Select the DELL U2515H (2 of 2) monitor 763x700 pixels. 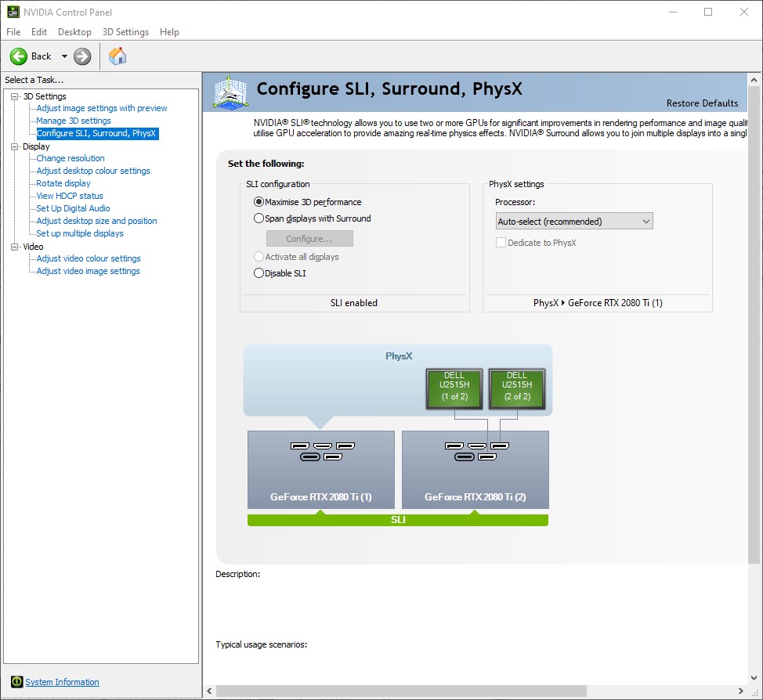(517, 388)
